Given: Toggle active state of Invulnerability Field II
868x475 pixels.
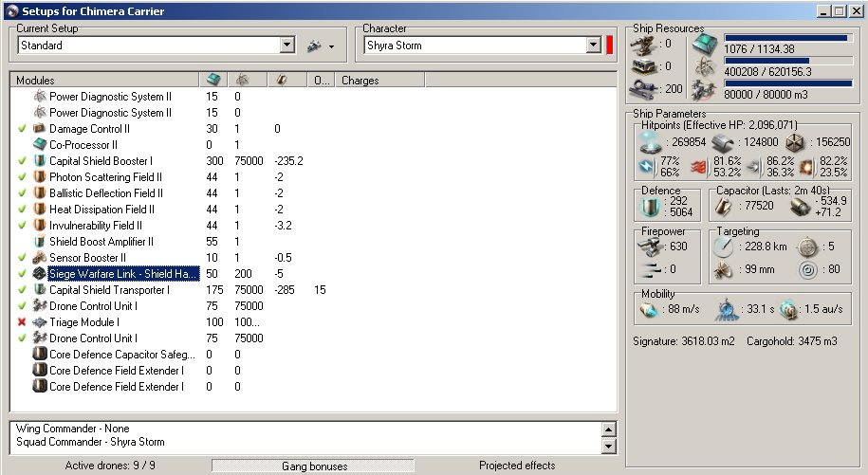Looking at the screenshot, I should (x=22, y=225).
